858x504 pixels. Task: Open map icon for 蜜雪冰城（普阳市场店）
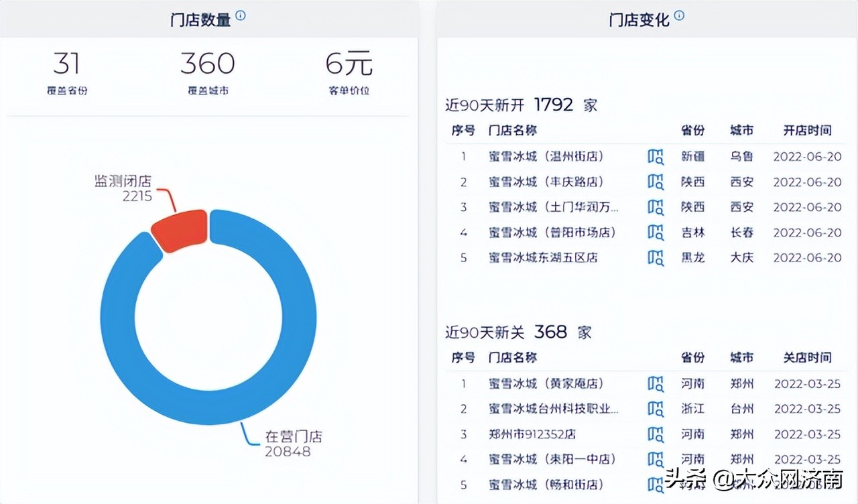(x=656, y=233)
